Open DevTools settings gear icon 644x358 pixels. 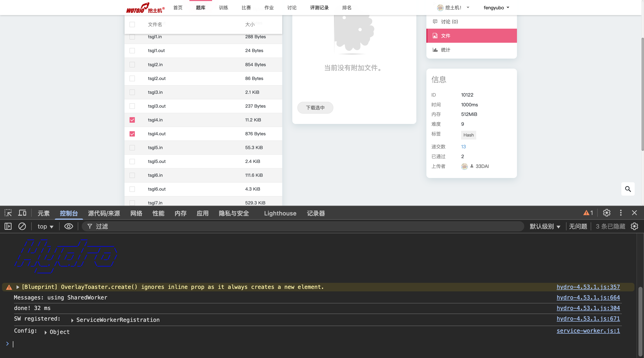pos(607,213)
